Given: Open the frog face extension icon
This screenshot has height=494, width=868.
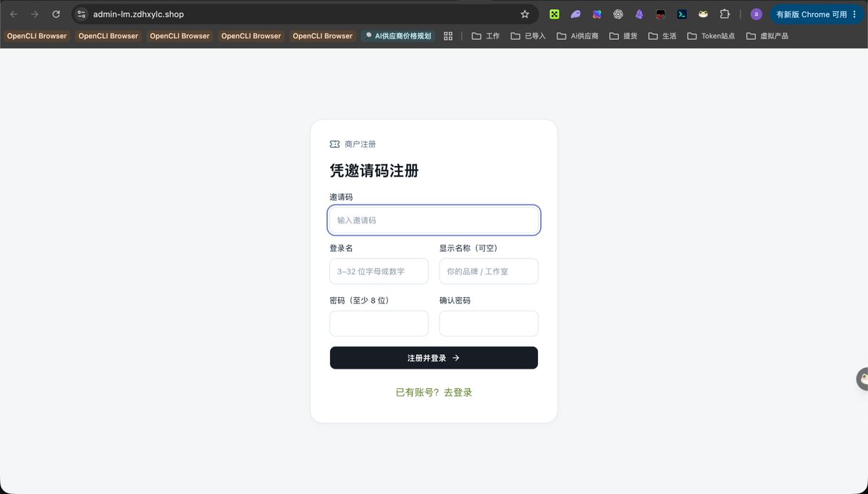Looking at the screenshot, I should pos(703,14).
